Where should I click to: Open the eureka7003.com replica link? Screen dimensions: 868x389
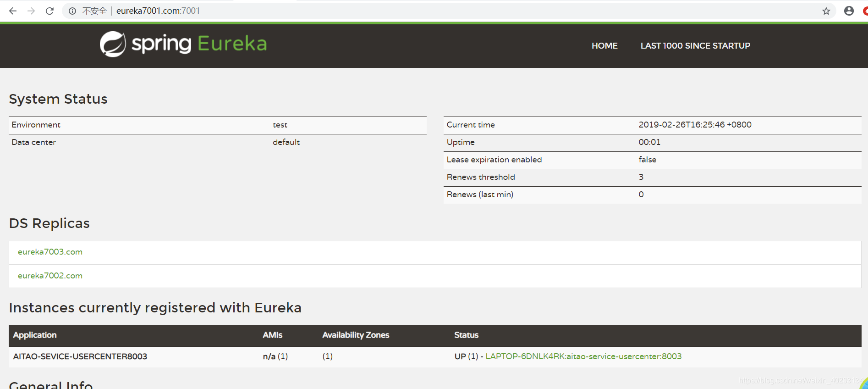(50, 252)
